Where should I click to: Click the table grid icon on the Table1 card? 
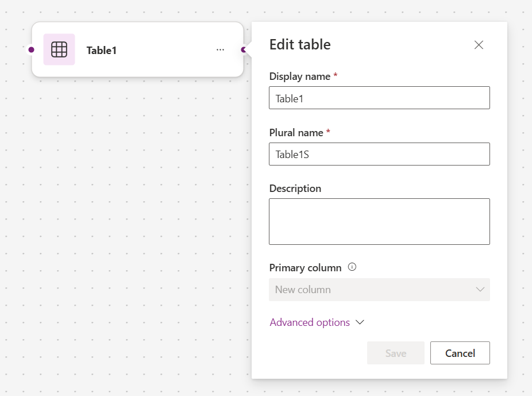pos(59,50)
